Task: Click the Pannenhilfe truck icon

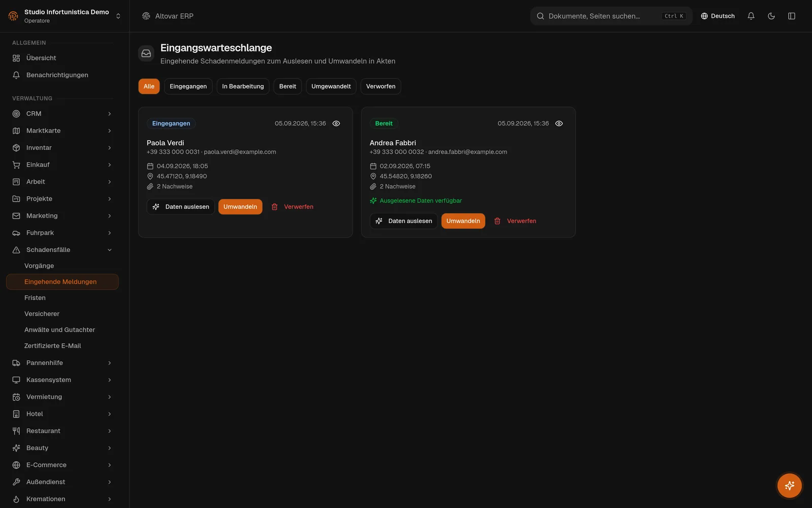Action: click(16, 363)
